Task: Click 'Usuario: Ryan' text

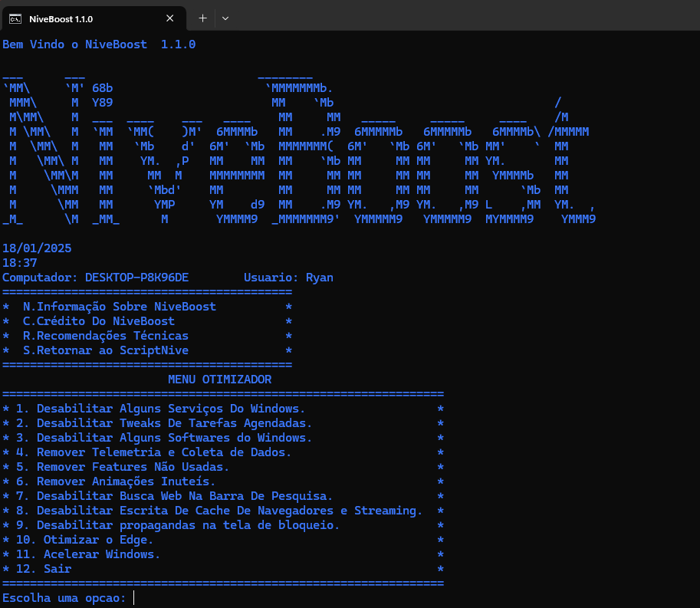Action: pyautogui.click(x=288, y=278)
